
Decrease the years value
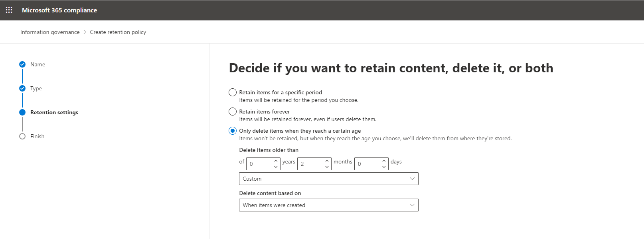click(x=276, y=167)
